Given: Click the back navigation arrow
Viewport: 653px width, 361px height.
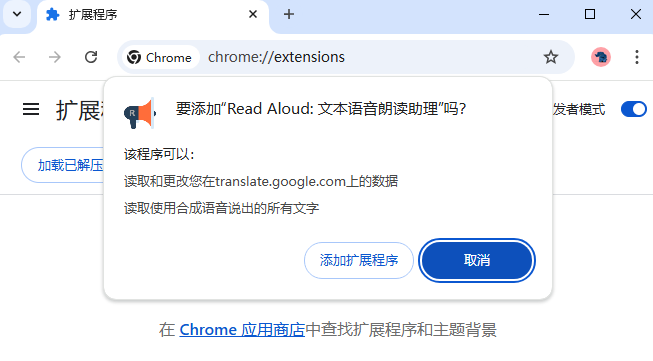Looking at the screenshot, I should click(19, 57).
